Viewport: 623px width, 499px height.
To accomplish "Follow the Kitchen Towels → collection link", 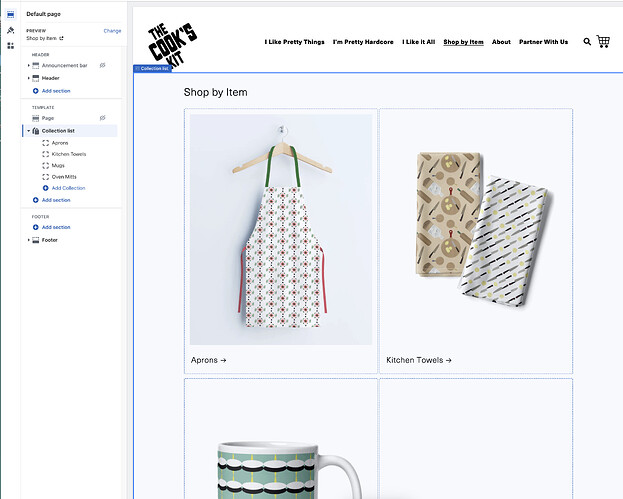I will 419,360.
